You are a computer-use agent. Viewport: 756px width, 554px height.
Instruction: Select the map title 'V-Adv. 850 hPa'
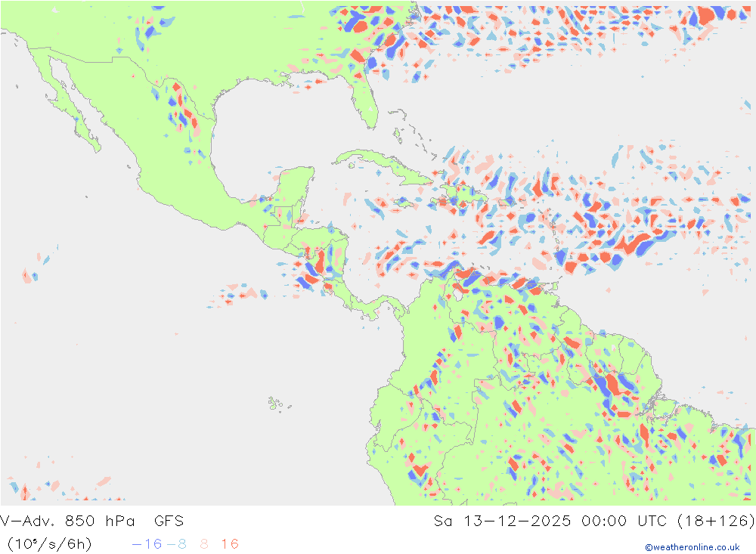[67, 522]
